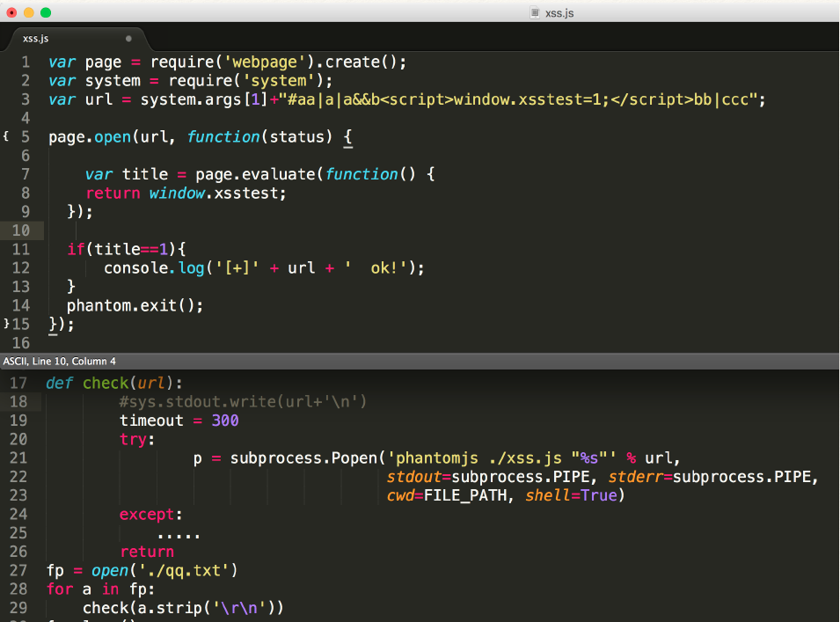Screen dimensions: 840x622
Task: Click unsaved-changes dot on xss.js tab
Action: click(128, 39)
